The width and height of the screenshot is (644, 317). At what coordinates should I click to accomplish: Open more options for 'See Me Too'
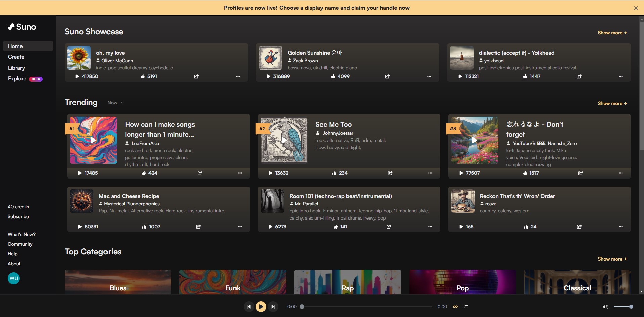point(430,173)
